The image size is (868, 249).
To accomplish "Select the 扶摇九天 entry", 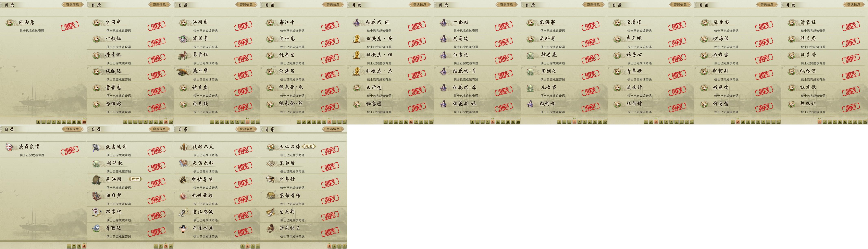I will click(x=217, y=150).
